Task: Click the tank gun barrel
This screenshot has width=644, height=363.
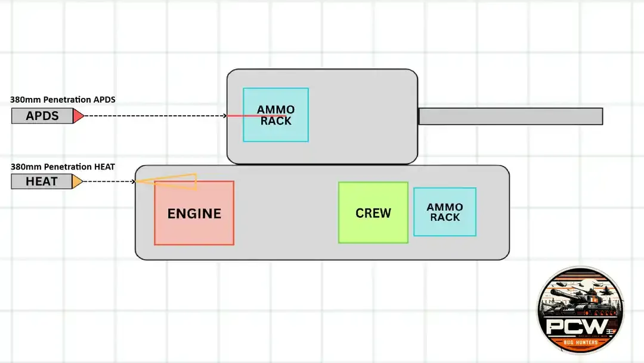Action: click(510, 116)
